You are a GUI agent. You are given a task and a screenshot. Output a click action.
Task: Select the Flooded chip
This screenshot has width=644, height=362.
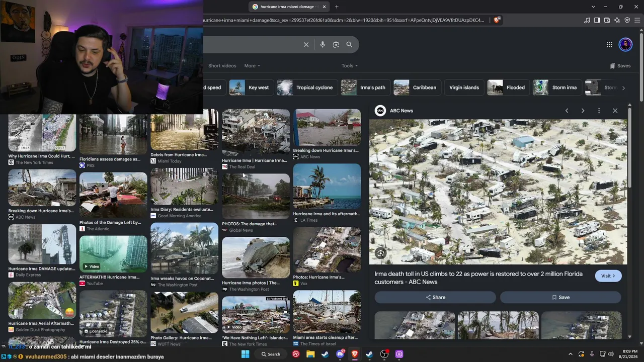[507, 87]
